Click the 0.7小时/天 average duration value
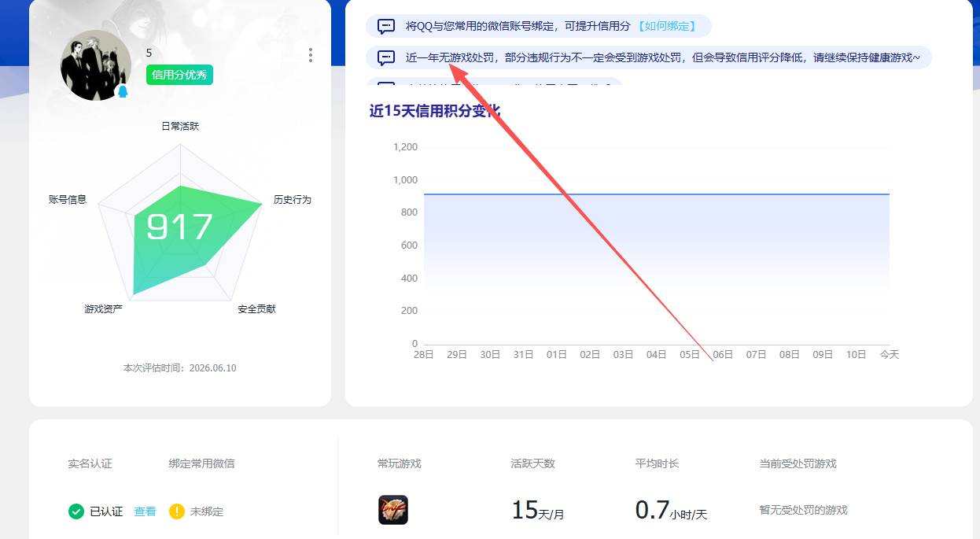980x539 pixels. tap(671, 511)
